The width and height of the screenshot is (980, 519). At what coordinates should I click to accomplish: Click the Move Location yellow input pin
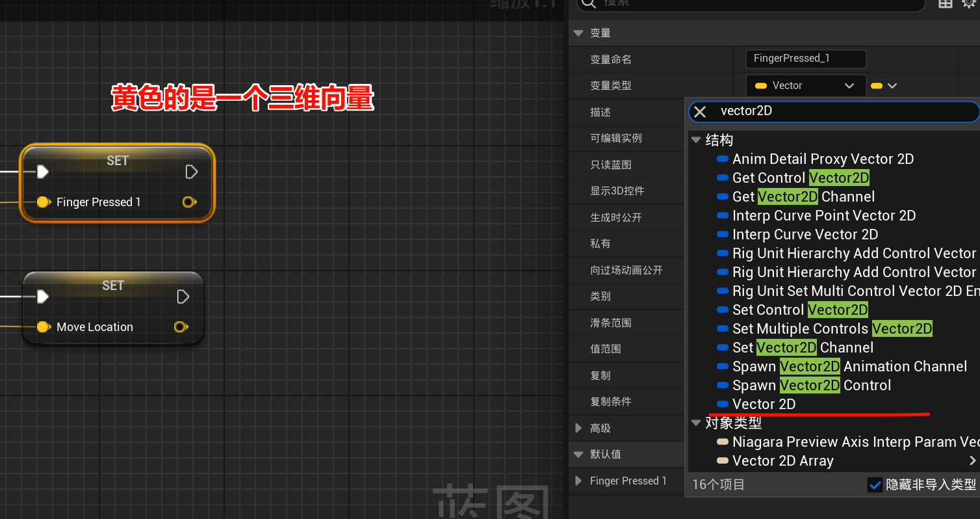(x=43, y=327)
